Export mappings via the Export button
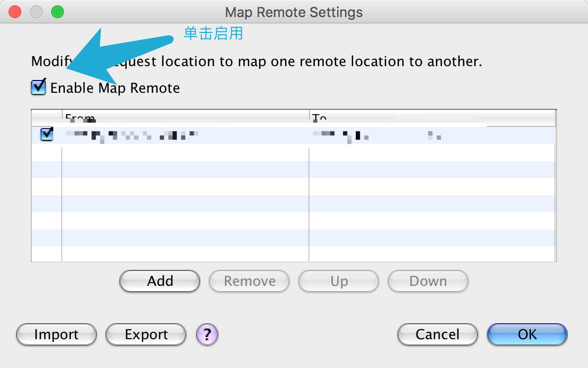This screenshot has height=368, width=588. point(146,334)
